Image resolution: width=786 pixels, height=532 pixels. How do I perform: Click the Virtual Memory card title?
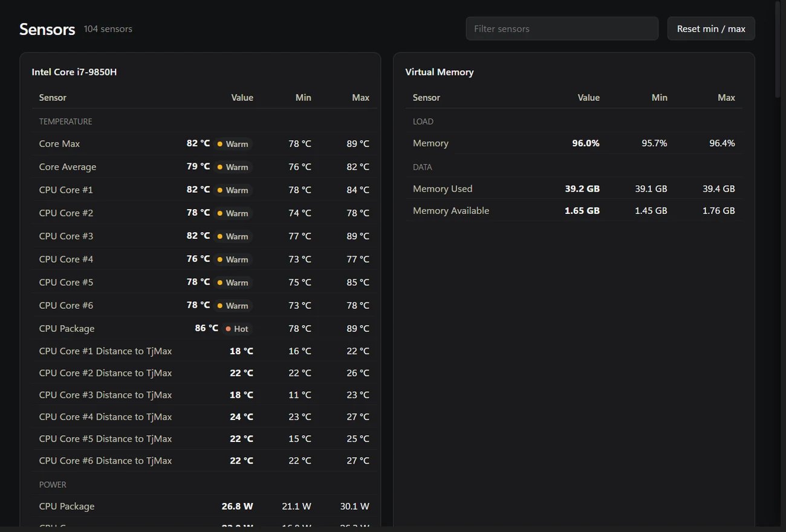(440, 72)
